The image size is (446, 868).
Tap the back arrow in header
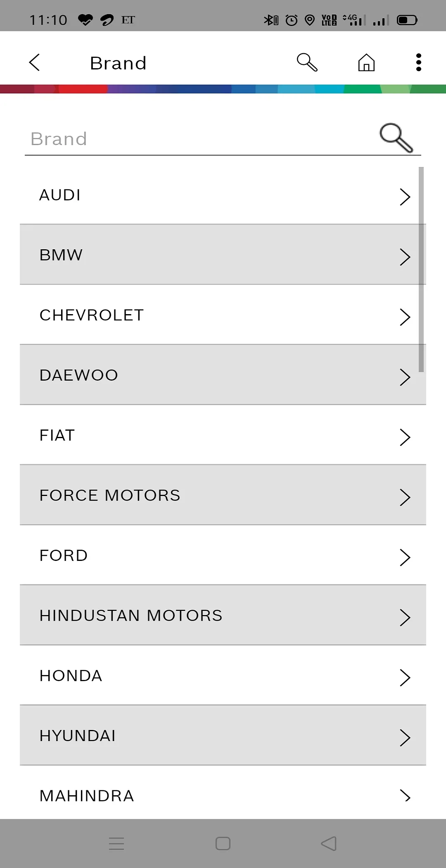[35, 63]
